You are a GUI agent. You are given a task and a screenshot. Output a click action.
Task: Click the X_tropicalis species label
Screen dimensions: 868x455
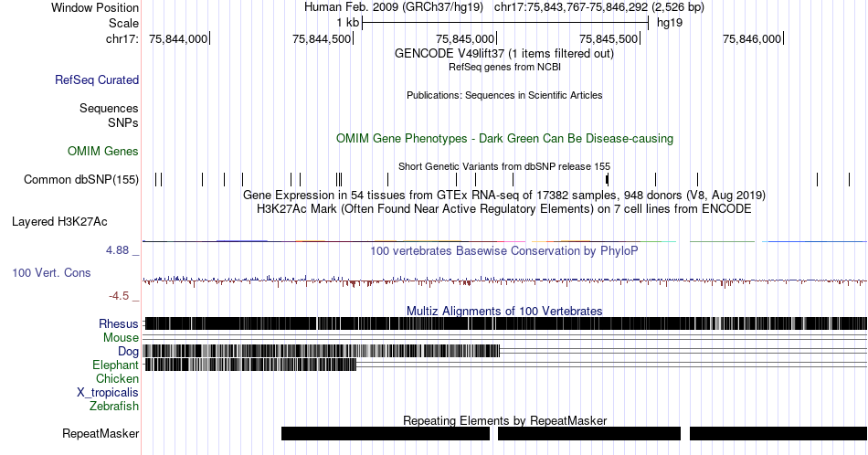coord(108,393)
